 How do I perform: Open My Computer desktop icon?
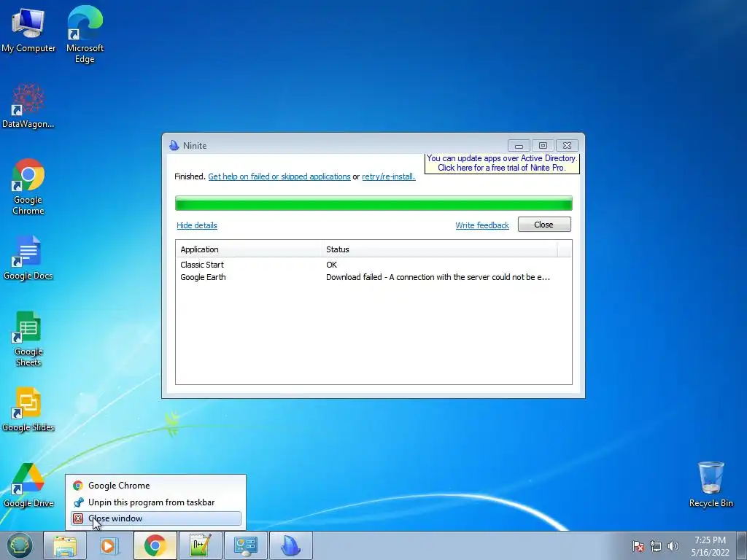point(28,29)
